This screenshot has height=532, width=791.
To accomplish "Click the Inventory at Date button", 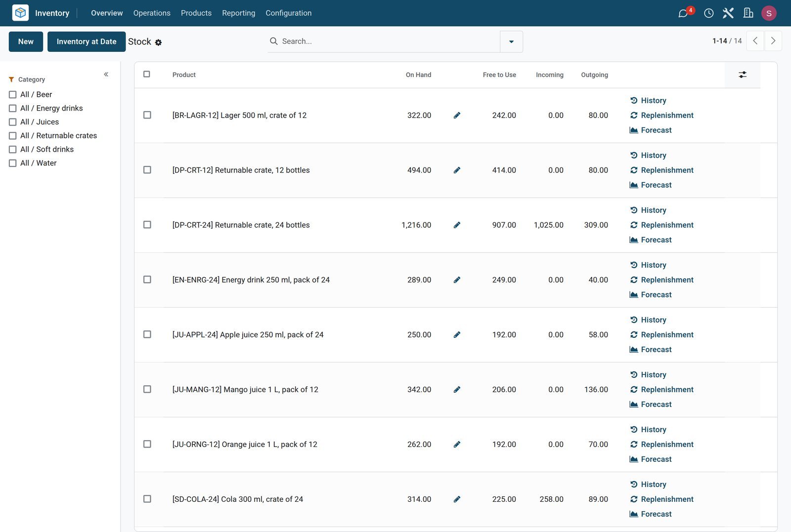I will [87, 41].
